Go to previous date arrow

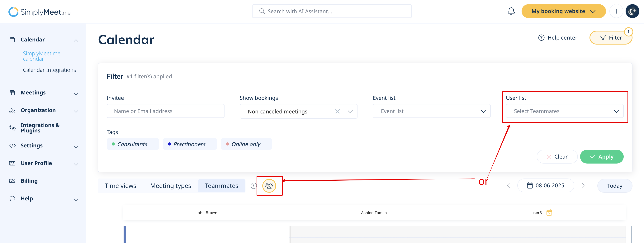point(508,185)
